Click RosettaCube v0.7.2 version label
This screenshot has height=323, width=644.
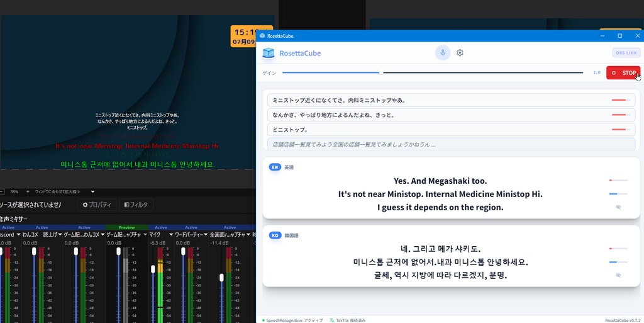tap(623, 320)
